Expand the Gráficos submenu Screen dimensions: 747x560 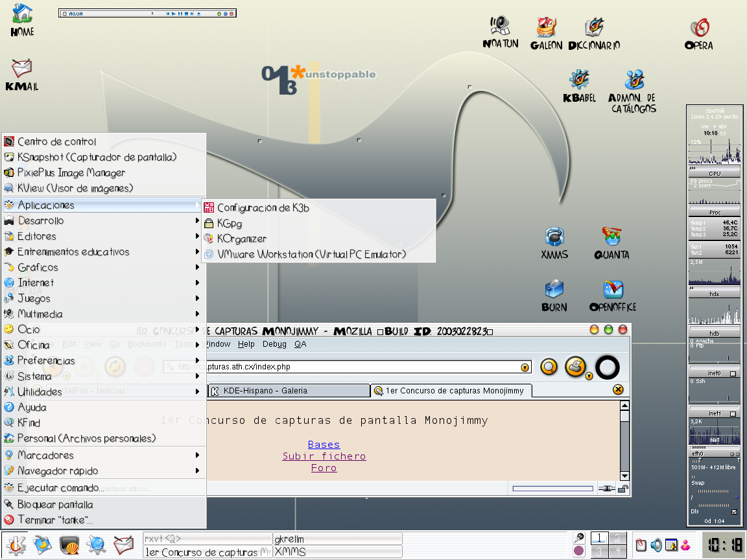click(x=104, y=267)
